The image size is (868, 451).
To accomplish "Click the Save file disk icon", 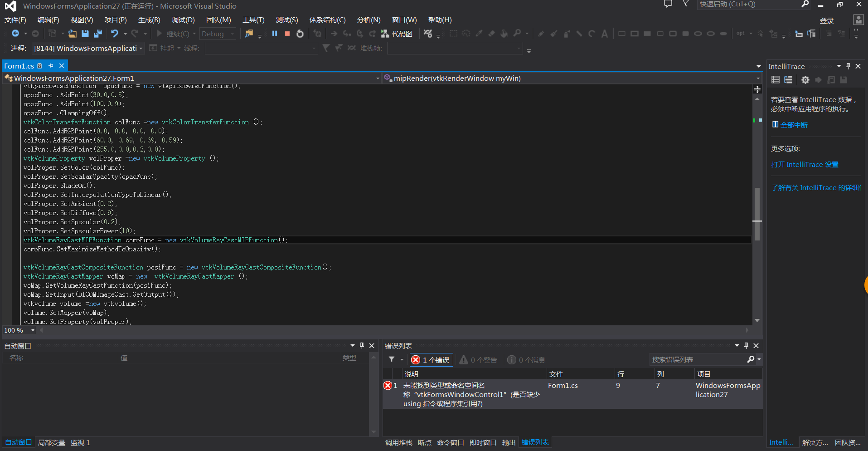I will 85,34.
